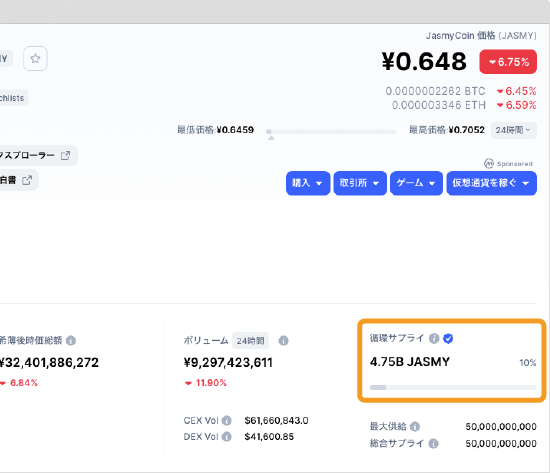
Task: Show info for 最大供給
Action: [x=415, y=426]
